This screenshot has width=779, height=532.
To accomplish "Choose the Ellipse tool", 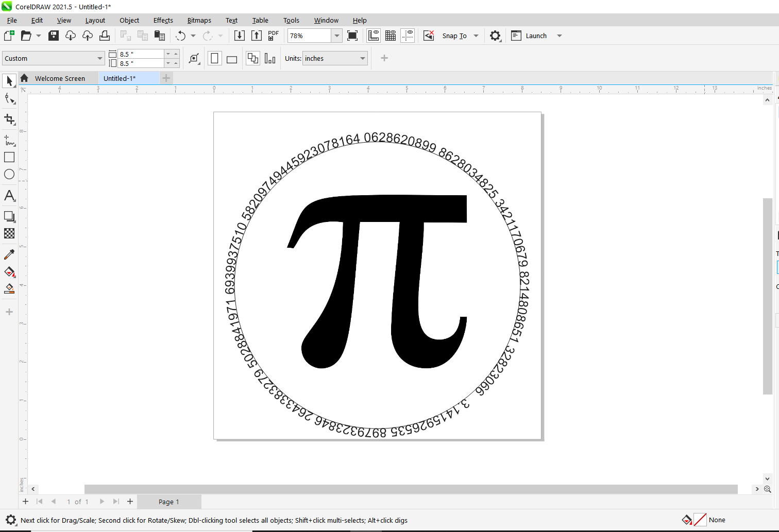I will point(9,174).
